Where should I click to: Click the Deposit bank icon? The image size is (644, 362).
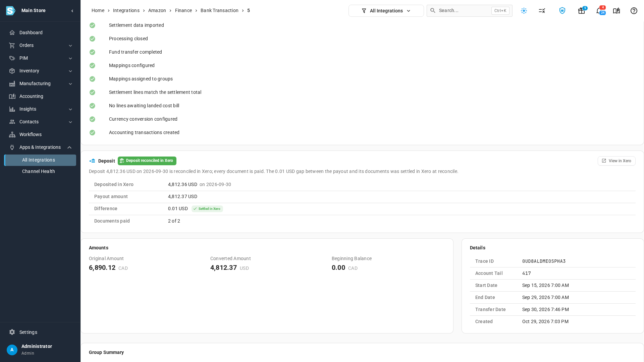tap(92, 161)
